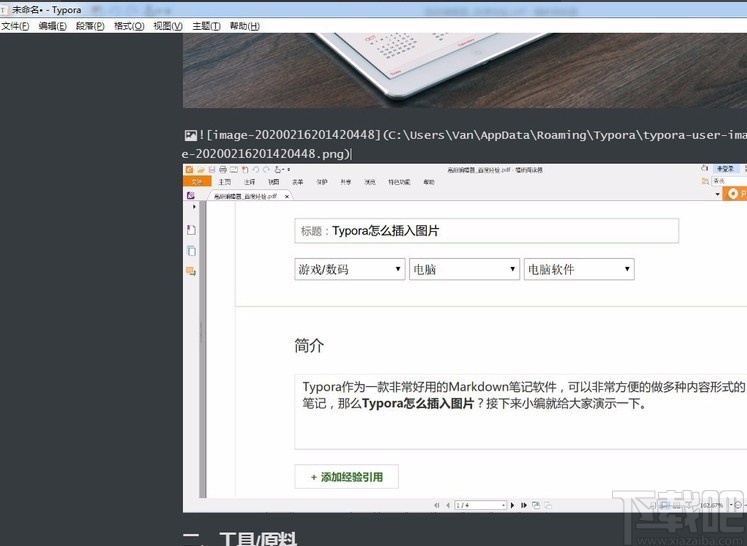
Task: Open the 视图(V) menu
Action: (168, 26)
